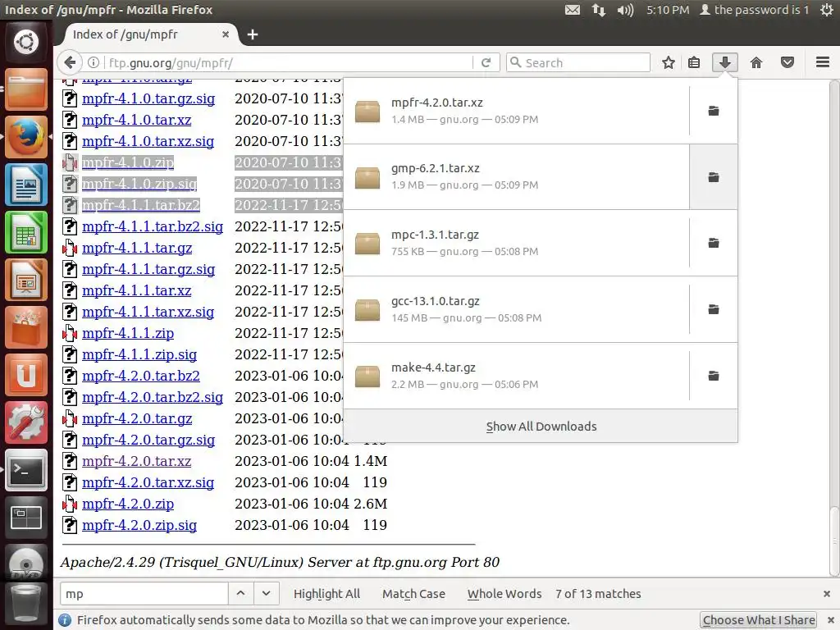Open mpfr-4.2.0.zip link
The height and width of the screenshot is (630, 840).
coord(128,504)
